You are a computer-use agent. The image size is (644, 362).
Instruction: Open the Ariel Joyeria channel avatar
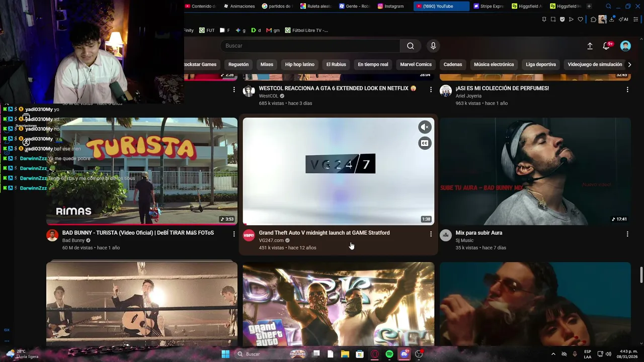pos(446,91)
